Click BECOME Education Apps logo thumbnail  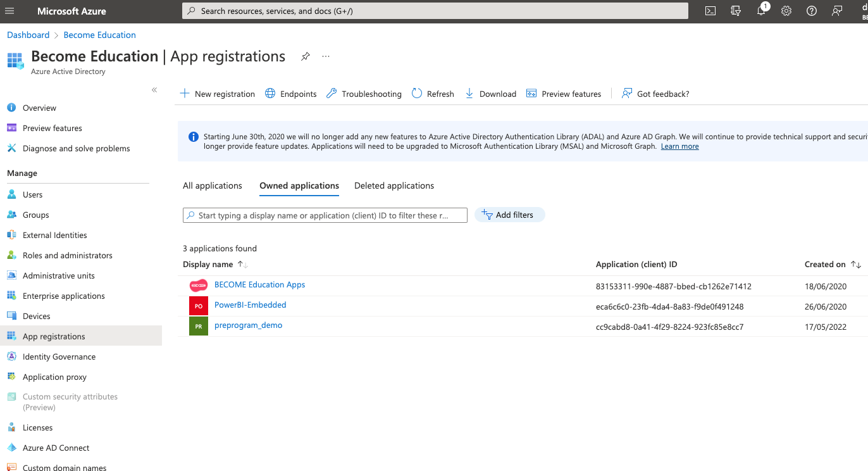(x=199, y=286)
